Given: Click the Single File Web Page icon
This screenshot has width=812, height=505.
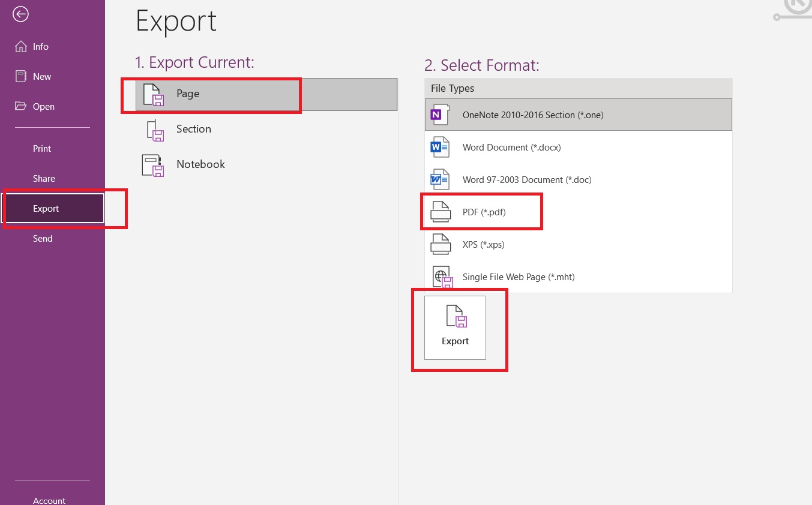Looking at the screenshot, I should click(x=442, y=276).
